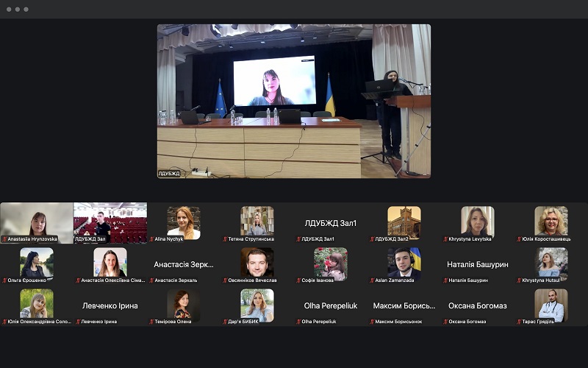The image size is (588, 368).
Task: Click muted mic icon beside Левченко Ірина
Action: click(x=78, y=322)
